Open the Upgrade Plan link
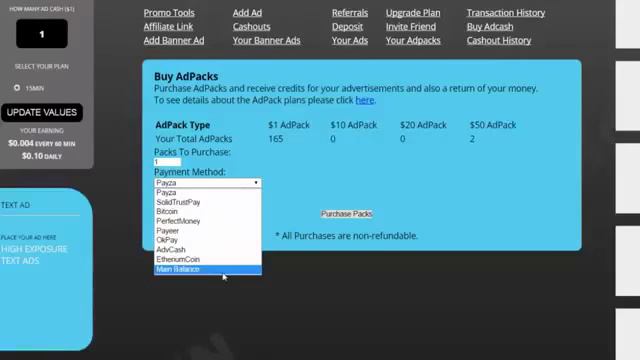This screenshot has width=640, height=360. (x=413, y=13)
